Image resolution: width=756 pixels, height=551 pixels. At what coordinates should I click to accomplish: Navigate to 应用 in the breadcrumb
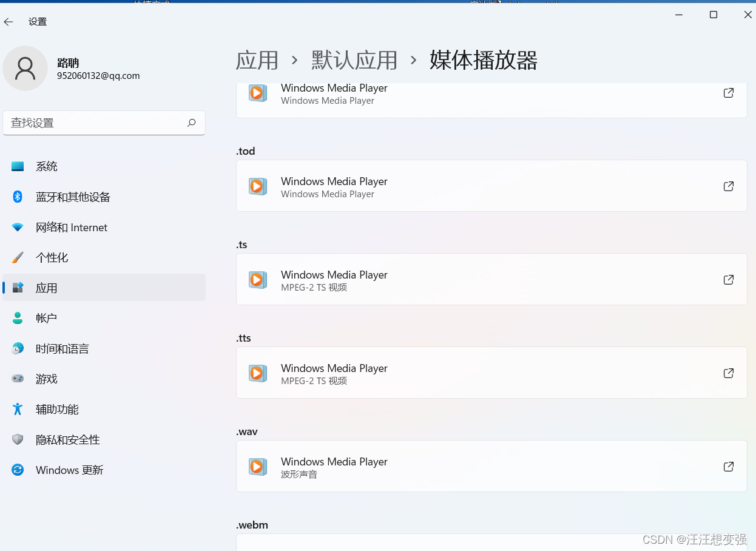click(257, 60)
